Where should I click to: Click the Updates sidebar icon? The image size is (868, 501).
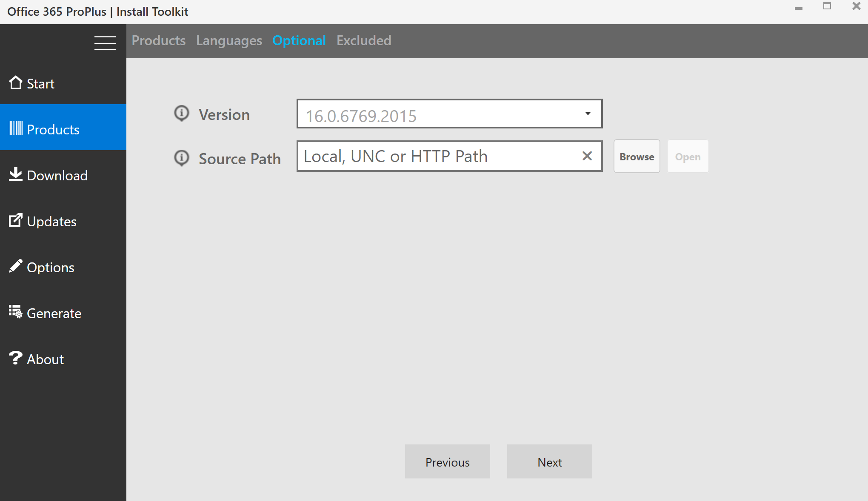tap(16, 220)
